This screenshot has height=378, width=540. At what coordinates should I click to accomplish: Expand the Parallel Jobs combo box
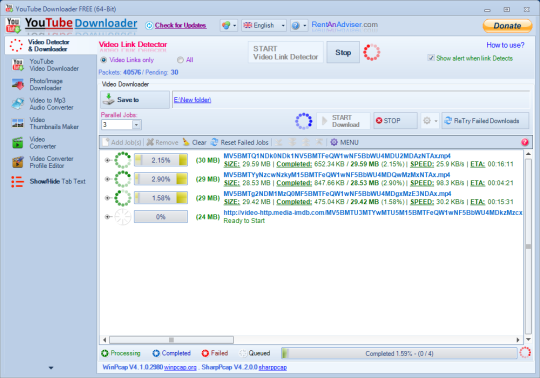coord(136,125)
